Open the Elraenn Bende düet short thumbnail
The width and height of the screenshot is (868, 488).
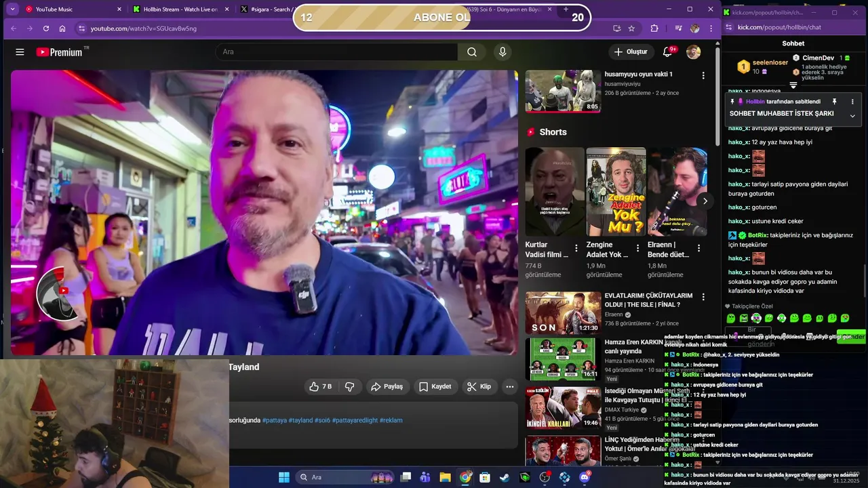coord(677,192)
